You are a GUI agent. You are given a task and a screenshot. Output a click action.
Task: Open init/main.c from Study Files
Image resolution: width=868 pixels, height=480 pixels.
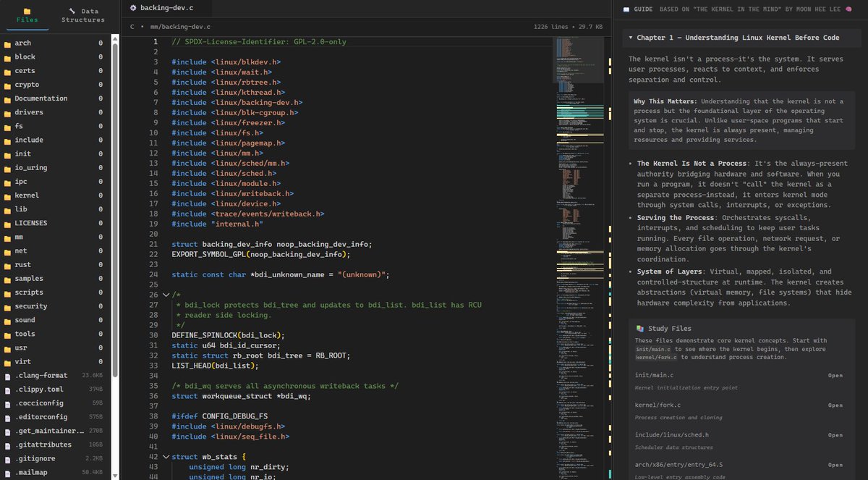point(835,376)
